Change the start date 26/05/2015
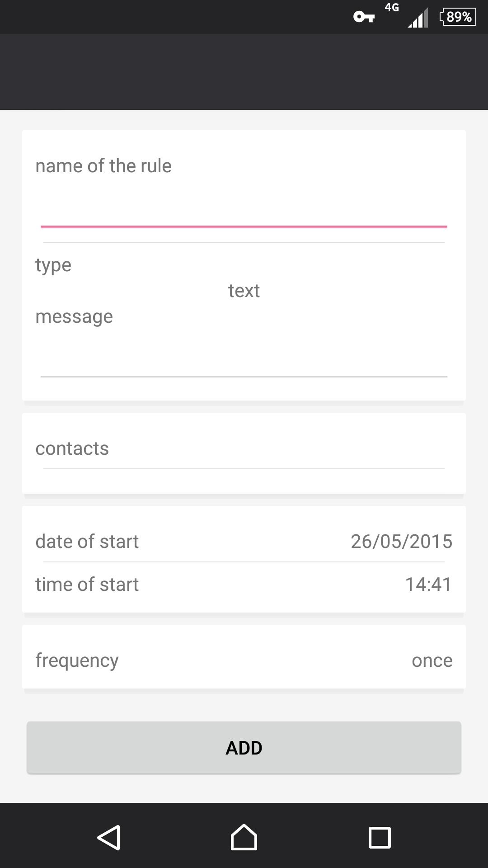 tap(402, 541)
